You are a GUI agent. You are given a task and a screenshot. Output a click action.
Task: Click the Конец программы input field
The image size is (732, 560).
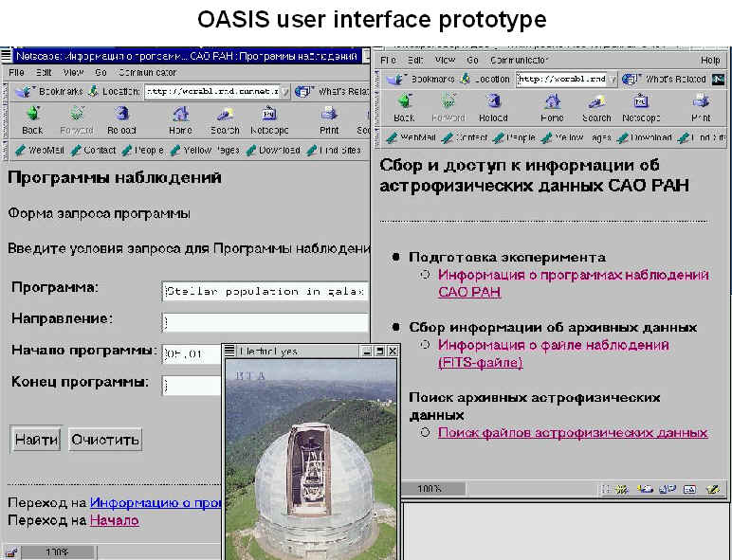click(x=192, y=386)
